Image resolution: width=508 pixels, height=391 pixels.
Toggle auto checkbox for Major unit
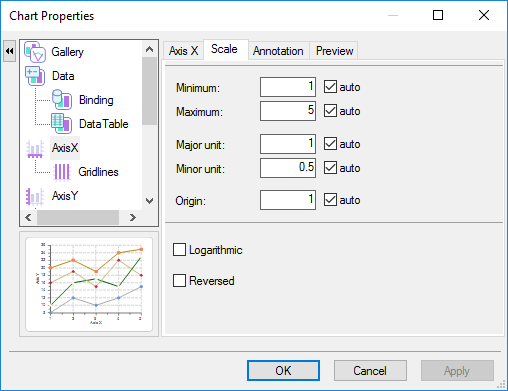point(330,144)
